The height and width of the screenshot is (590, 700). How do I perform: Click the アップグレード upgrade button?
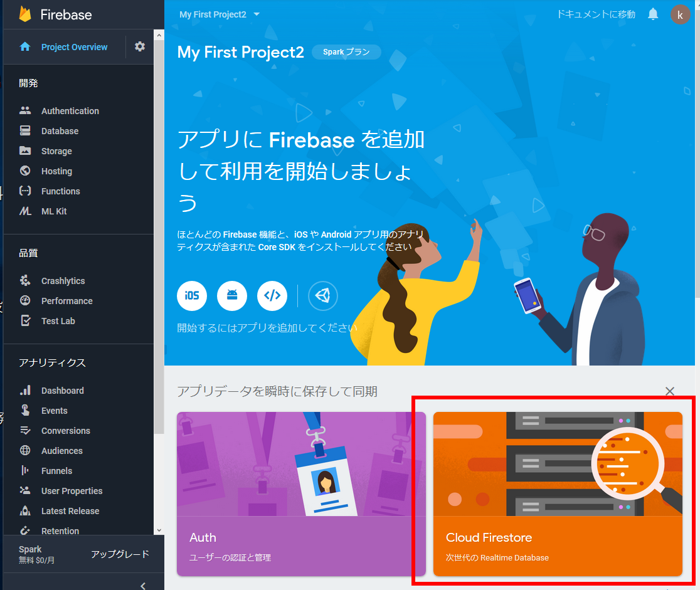pos(120,554)
